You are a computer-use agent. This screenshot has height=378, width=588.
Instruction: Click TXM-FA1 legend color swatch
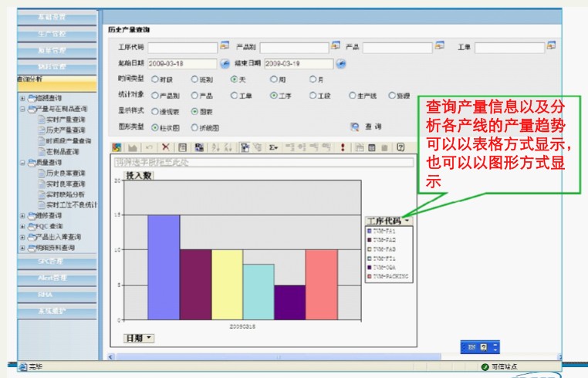[370, 231]
